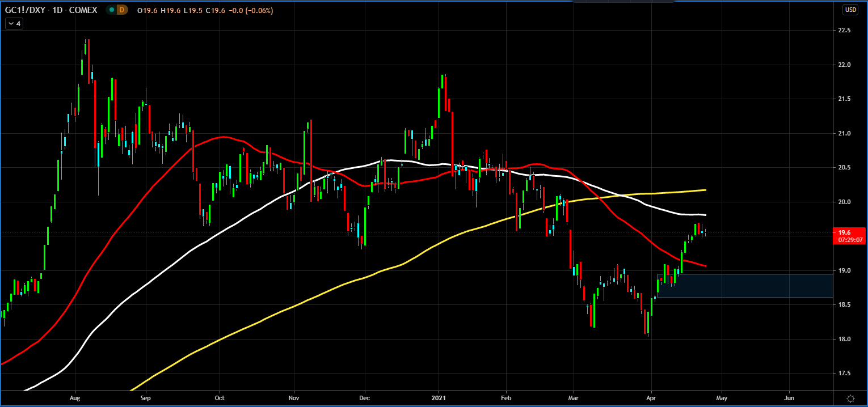Click the 18.0 price scale label

tap(844, 339)
